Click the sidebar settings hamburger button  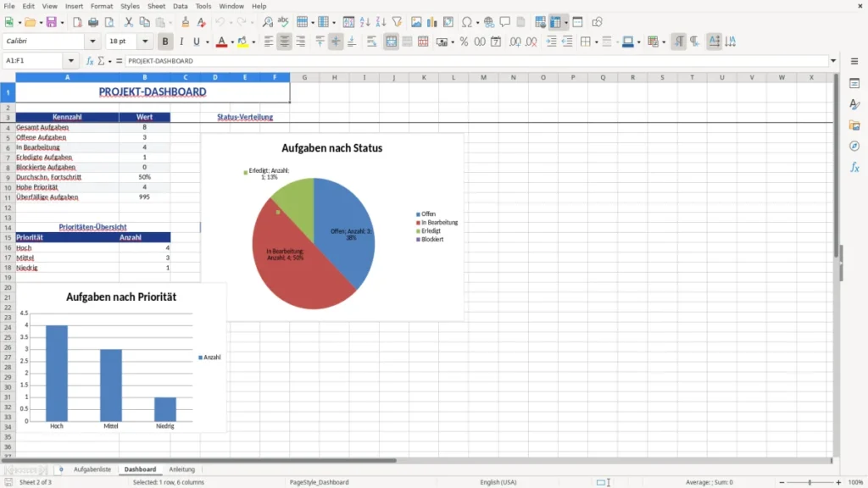click(854, 61)
